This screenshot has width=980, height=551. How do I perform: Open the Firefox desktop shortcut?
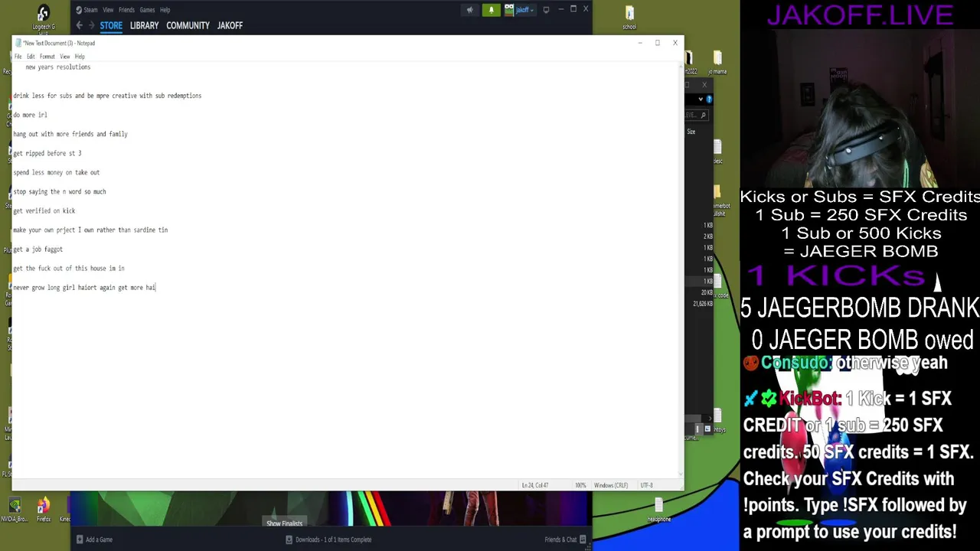pyautogui.click(x=44, y=510)
